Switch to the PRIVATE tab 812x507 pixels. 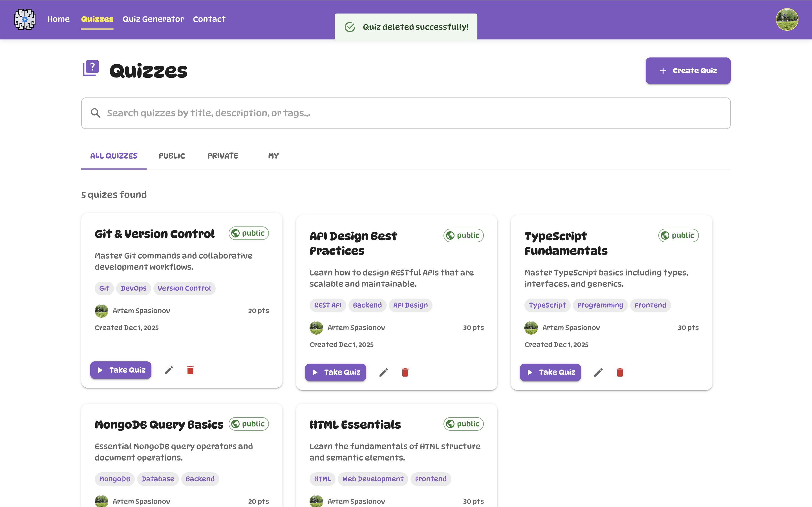point(222,155)
